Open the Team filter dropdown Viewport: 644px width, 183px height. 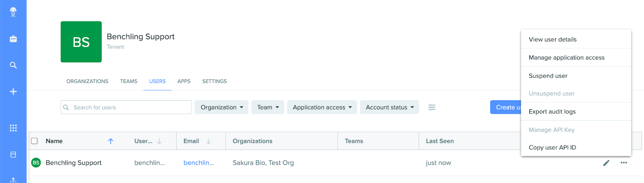[268, 107]
